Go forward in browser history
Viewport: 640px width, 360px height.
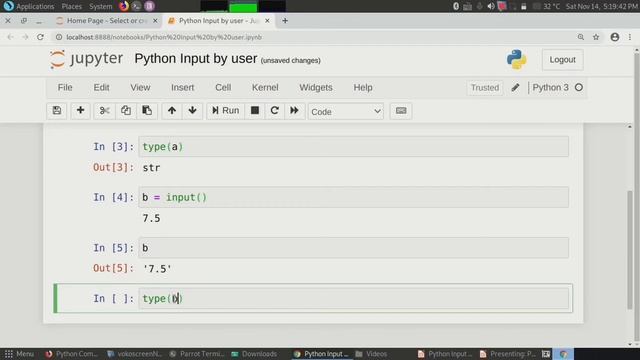click(x=25, y=37)
